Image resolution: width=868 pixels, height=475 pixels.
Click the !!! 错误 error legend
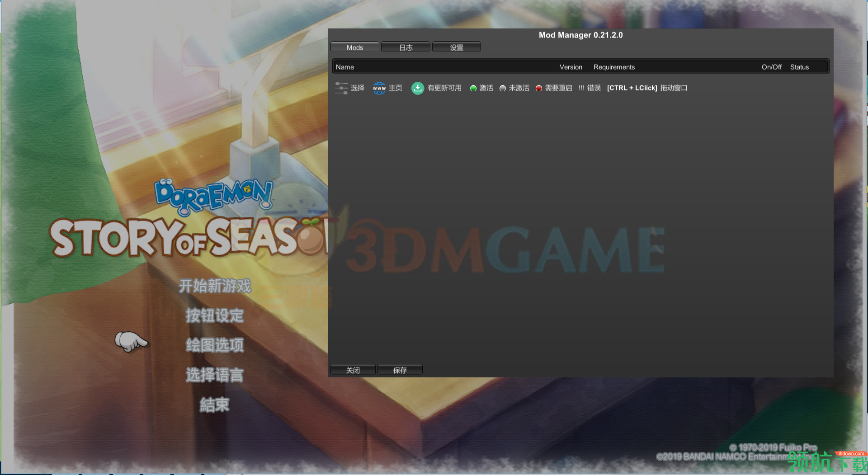590,88
